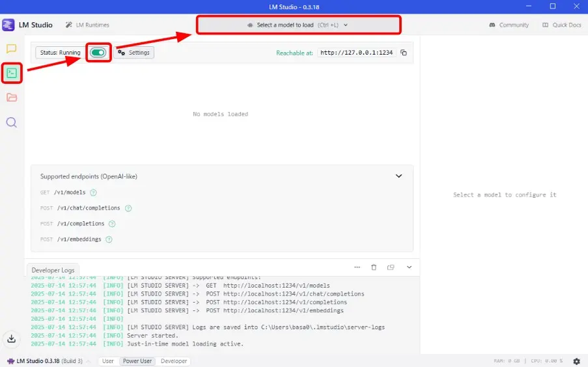The width and height of the screenshot is (588, 367).
Task: Pop out the Developer Logs window
Action: pyautogui.click(x=391, y=267)
